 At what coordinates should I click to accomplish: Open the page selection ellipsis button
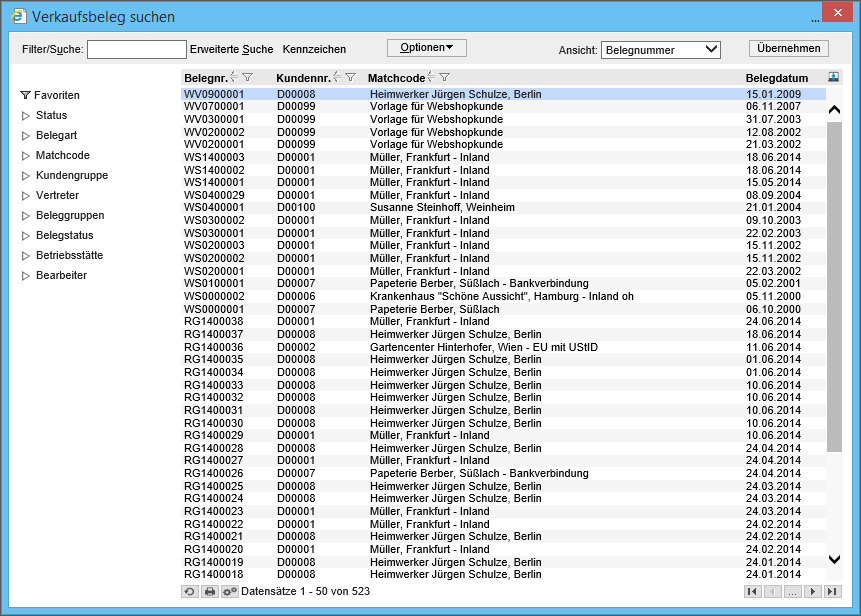coord(792,591)
